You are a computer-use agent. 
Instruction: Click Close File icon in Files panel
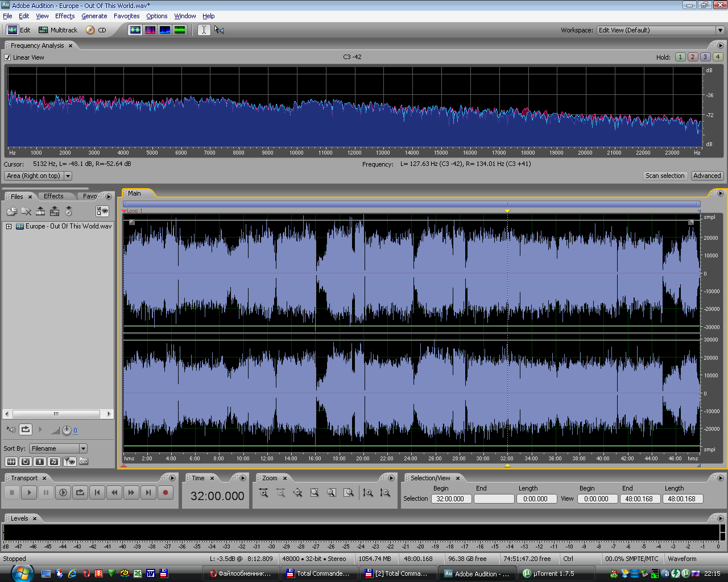(x=26, y=211)
